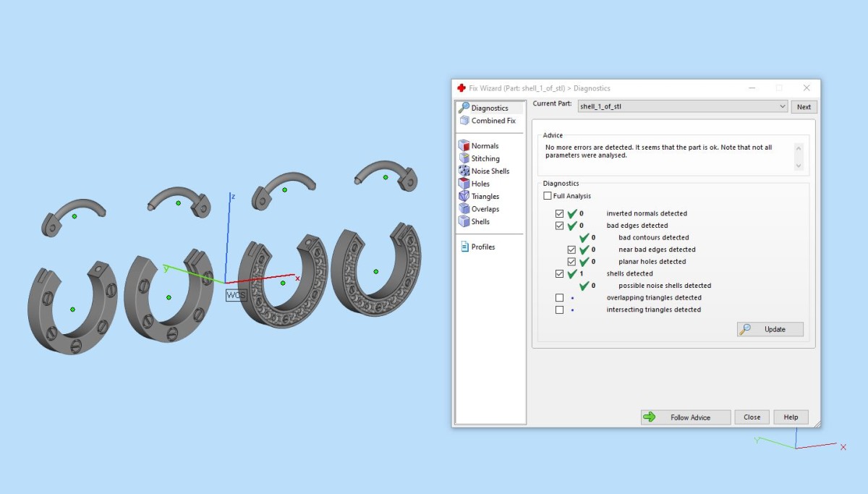Uncheck the inverted normals detected checkbox
Viewport: 868px width, 494px height.
point(559,213)
